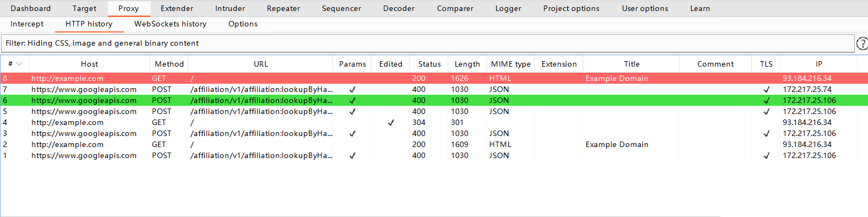Open the WebSockets history sub-tab
Image resolution: width=868 pixels, height=217 pixels.
point(170,24)
